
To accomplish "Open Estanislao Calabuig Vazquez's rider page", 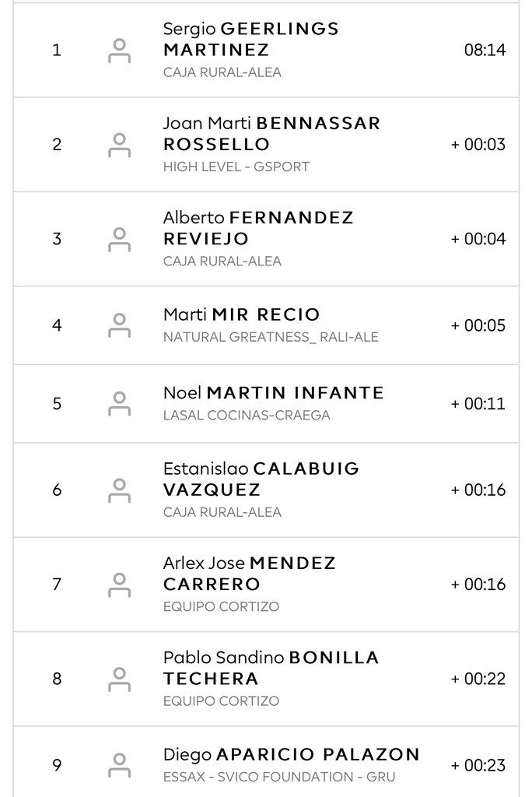I will [x=261, y=479].
